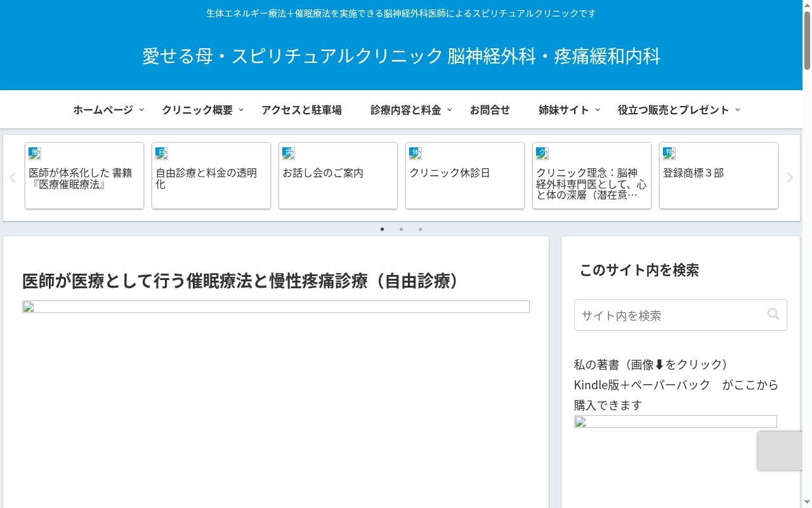Click next carousel arrow

(x=790, y=178)
